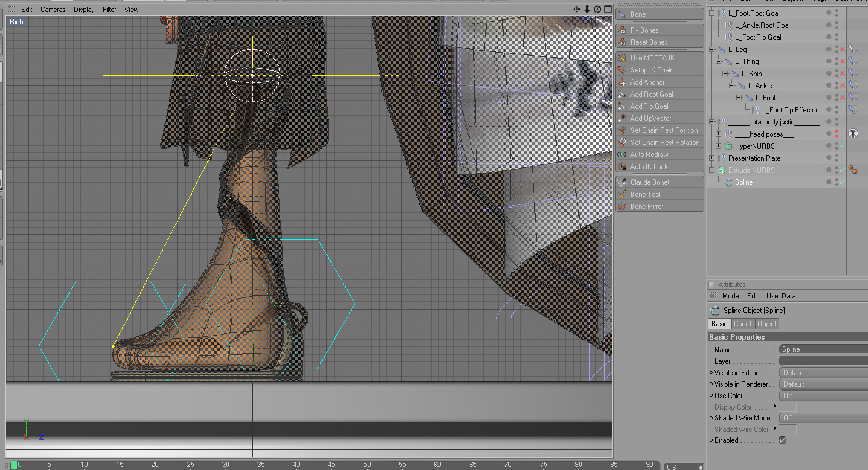Expand the Presentation Plate node

pyautogui.click(x=712, y=158)
